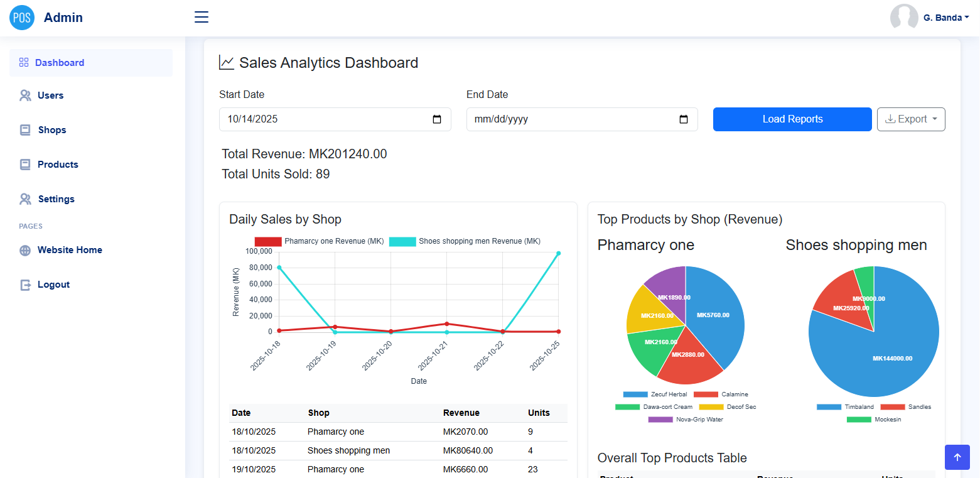Open the Export dropdown
Image resolution: width=980 pixels, height=478 pixels.
[x=910, y=119]
